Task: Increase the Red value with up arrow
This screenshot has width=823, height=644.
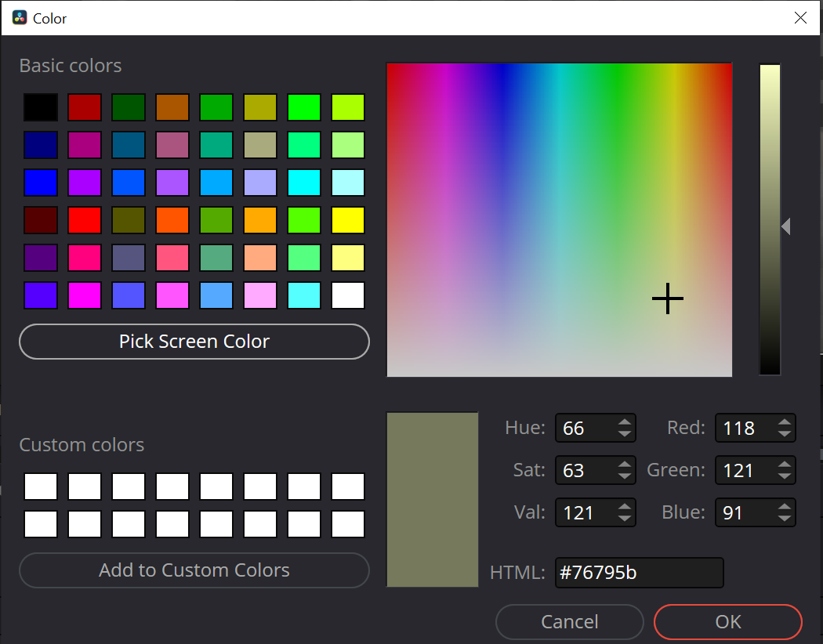Action: [784, 423]
